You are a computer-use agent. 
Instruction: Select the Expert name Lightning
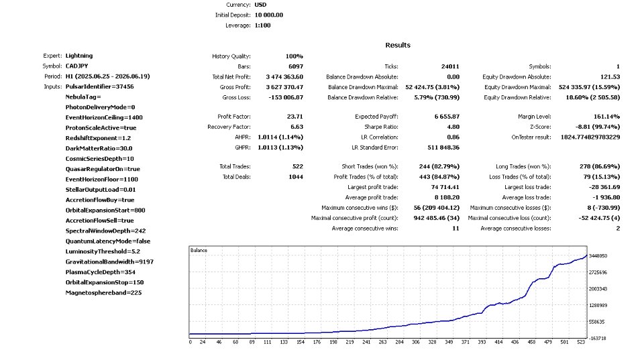pyautogui.click(x=79, y=56)
